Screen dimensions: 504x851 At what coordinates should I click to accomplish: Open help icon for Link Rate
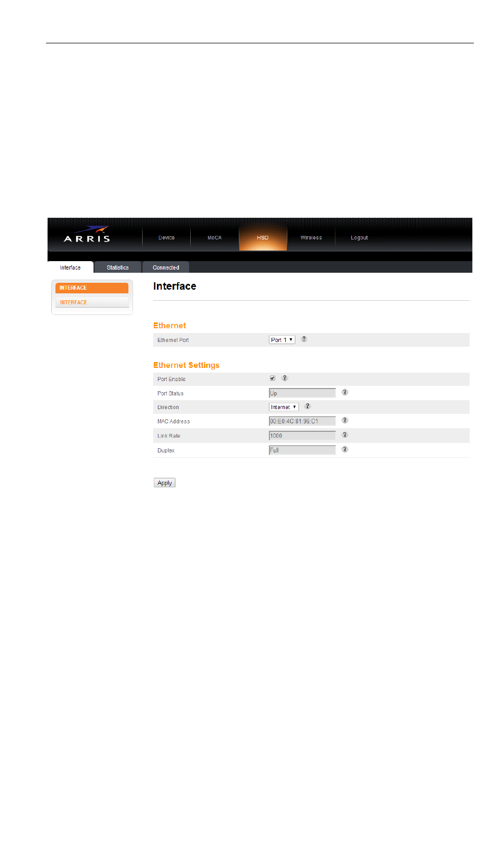[x=345, y=435]
